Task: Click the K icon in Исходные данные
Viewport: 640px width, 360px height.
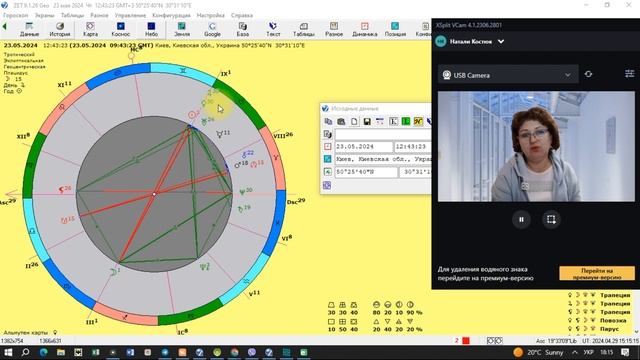Action: click(x=393, y=122)
